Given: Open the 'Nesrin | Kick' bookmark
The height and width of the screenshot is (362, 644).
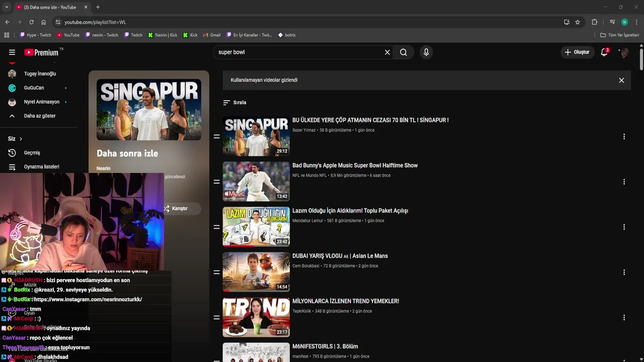Looking at the screenshot, I should point(163,35).
